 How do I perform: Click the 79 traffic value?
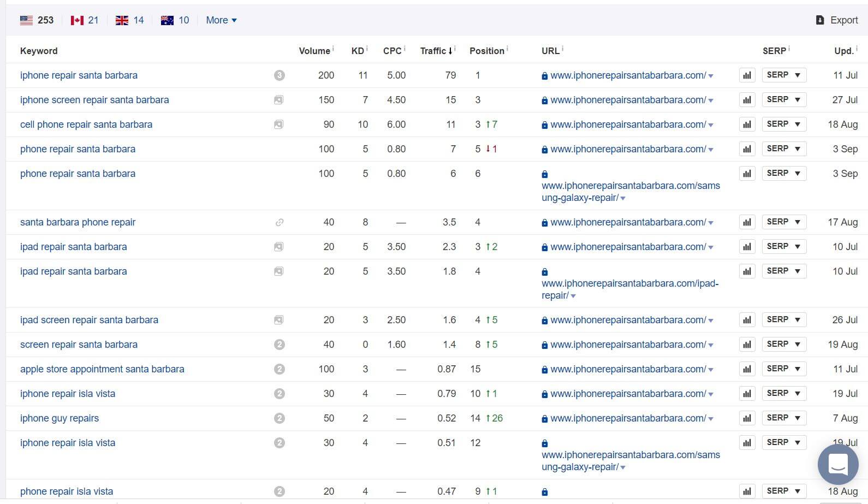(x=450, y=75)
